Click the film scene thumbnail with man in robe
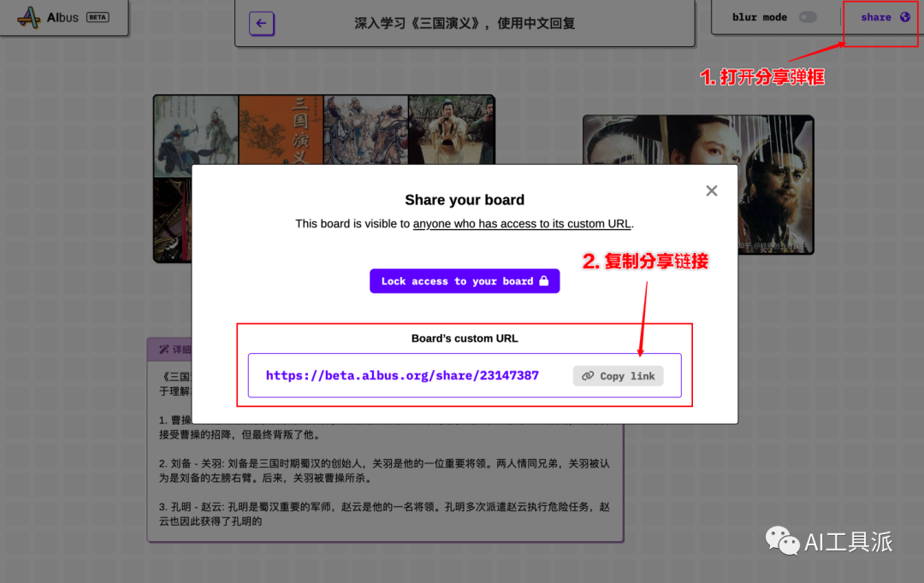 [x=451, y=130]
